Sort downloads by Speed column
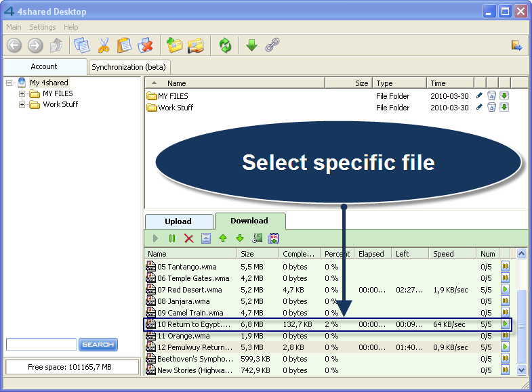This screenshot has width=532, height=392. pos(452,254)
